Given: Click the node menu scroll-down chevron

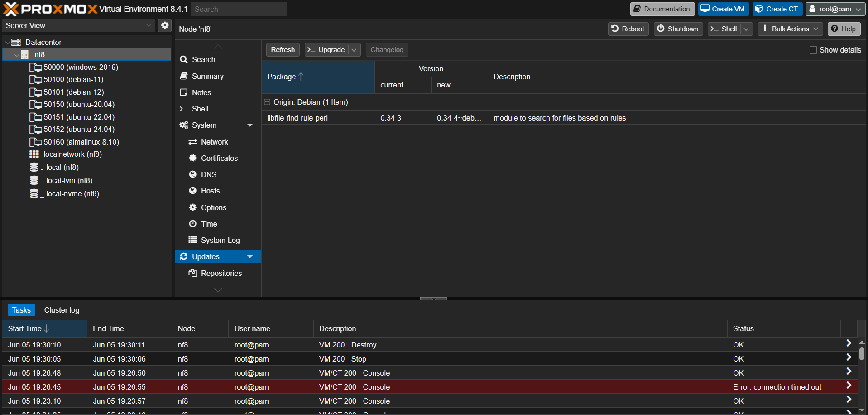Looking at the screenshot, I should tap(218, 290).
